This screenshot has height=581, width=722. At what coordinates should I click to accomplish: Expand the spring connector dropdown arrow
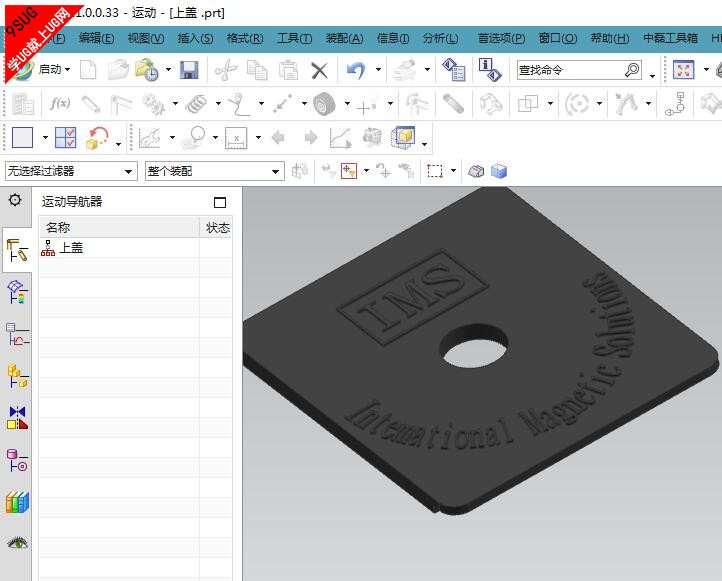pyautogui.click(x=218, y=104)
